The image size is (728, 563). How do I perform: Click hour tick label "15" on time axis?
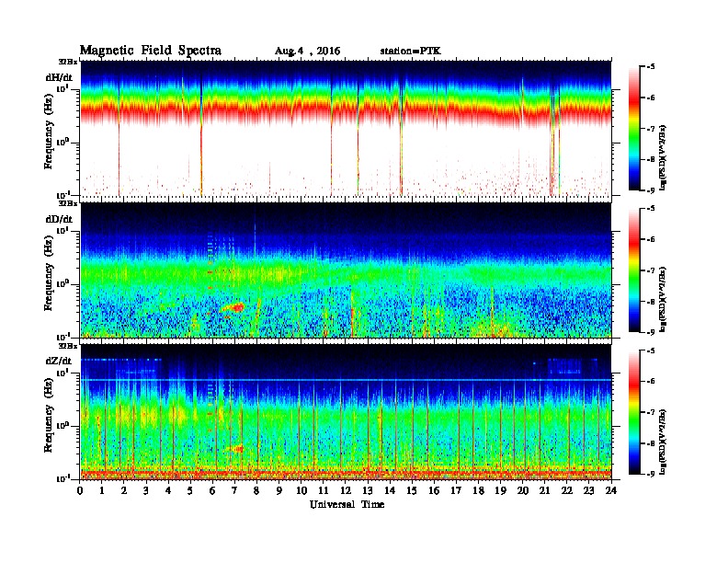(x=412, y=490)
